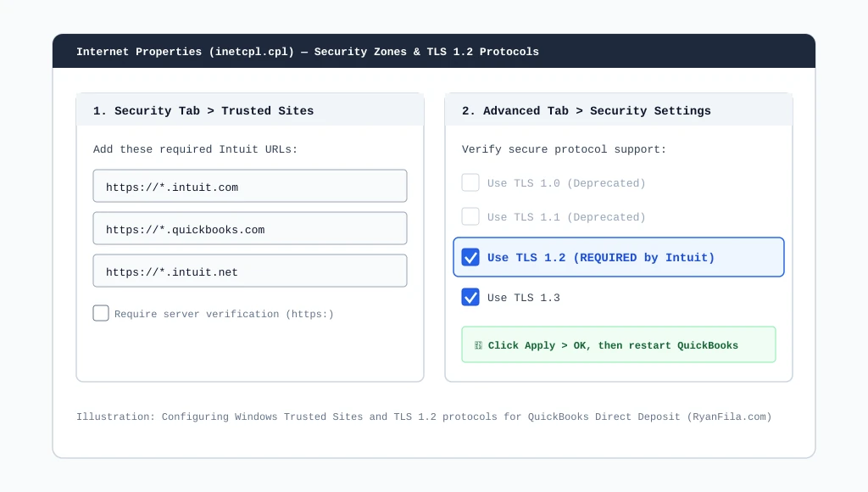This screenshot has height=492, width=868.
Task: Uncheck the Use TLS 1.2 checkbox
Action: 470,257
